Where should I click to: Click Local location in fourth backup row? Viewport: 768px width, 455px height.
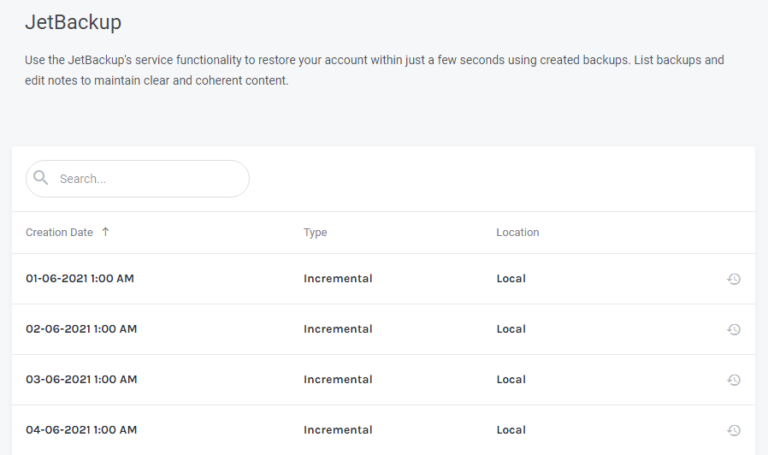511,430
